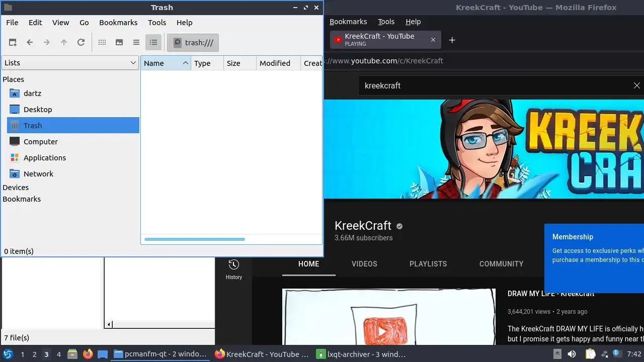This screenshot has width=644, height=362.
Task: Open the Edit menu in Trash window
Action: (x=35, y=23)
